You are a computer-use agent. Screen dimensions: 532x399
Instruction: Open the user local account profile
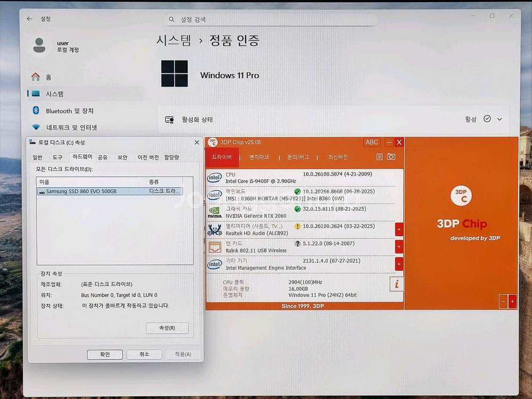(x=56, y=46)
